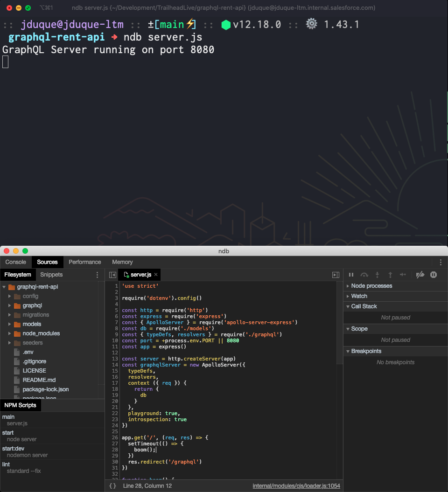The width and height of the screenshot is (448, 492).
Task: Switch to the Console tab
Action: pyautogui.click(x=15, y=262)
